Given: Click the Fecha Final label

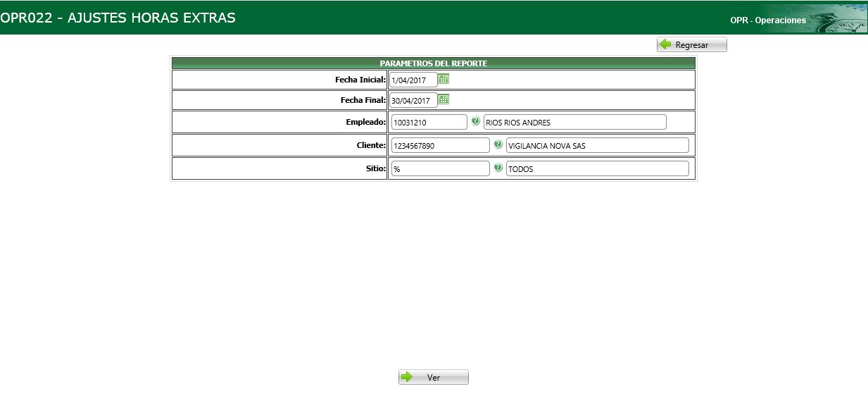Looking at the screenshot, I should click(x=363, y=100).
